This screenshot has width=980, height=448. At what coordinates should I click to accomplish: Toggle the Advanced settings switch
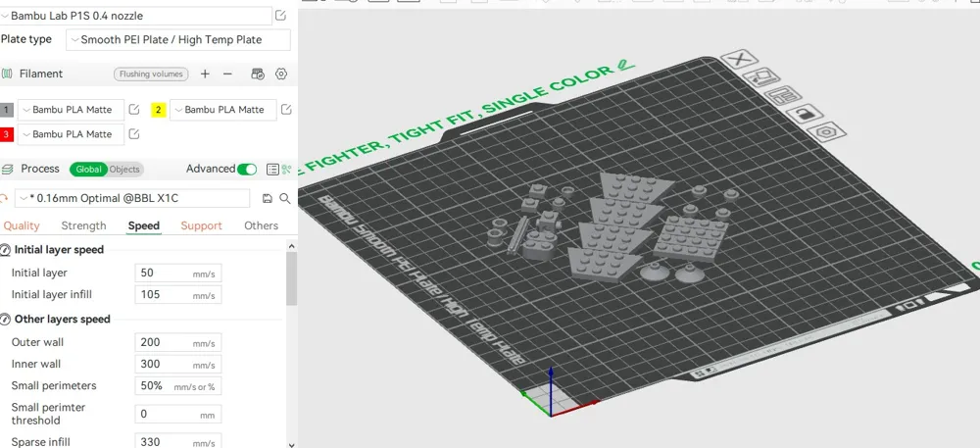click(247, 170)
